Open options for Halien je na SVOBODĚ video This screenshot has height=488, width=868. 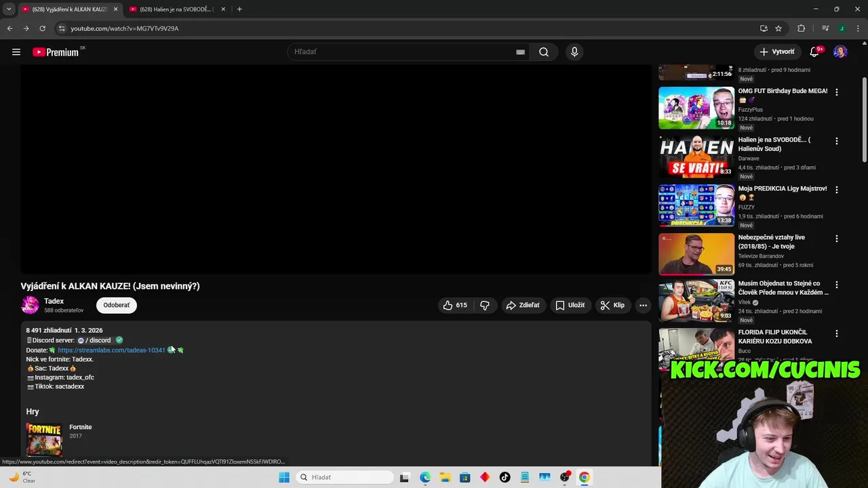(x=836, y=141)
